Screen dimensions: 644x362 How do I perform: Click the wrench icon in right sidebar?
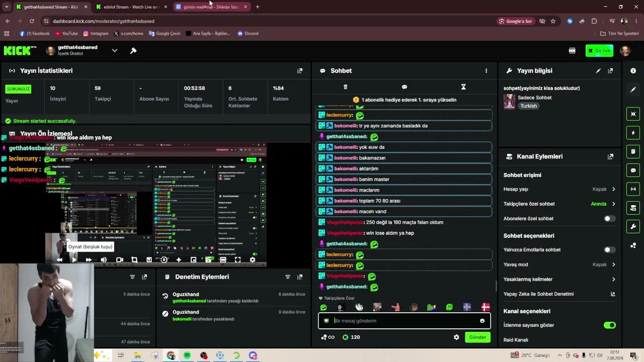[x=633, y=226]
